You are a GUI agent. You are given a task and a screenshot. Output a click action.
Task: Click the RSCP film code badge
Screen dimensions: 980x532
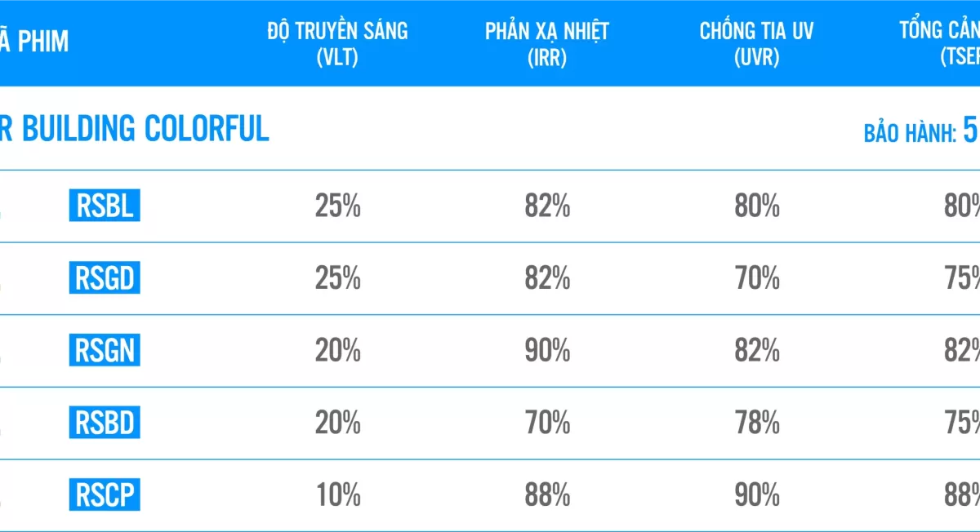105,494
